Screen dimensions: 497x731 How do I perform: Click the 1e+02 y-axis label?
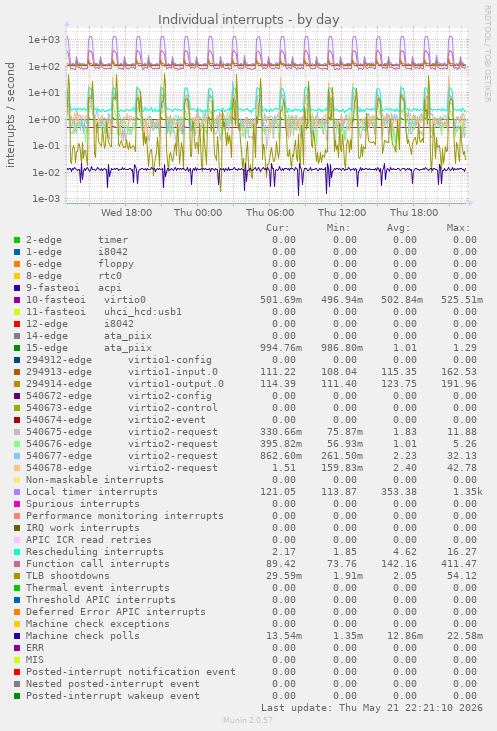tap(44, 66)
